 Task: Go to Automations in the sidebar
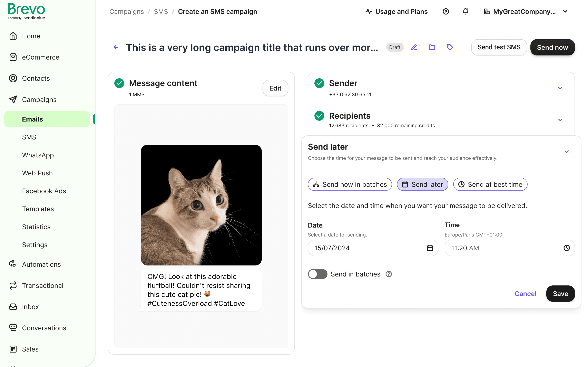click(x=41, y=264)
